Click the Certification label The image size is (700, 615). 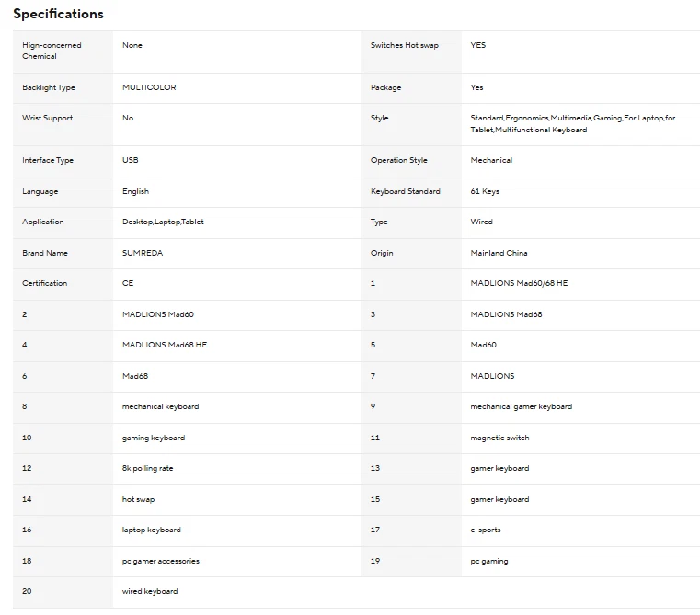[x=45, y=283]
